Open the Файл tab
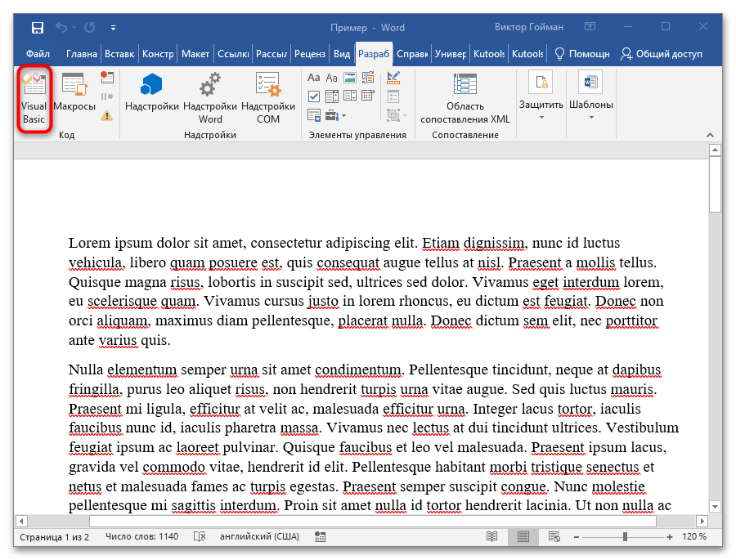 point(38,54)
